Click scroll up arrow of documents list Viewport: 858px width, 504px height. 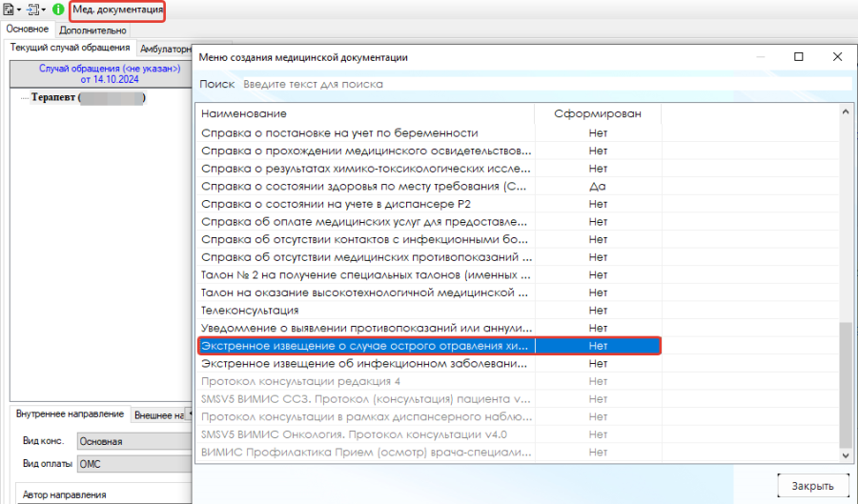[x=846, y=111]
